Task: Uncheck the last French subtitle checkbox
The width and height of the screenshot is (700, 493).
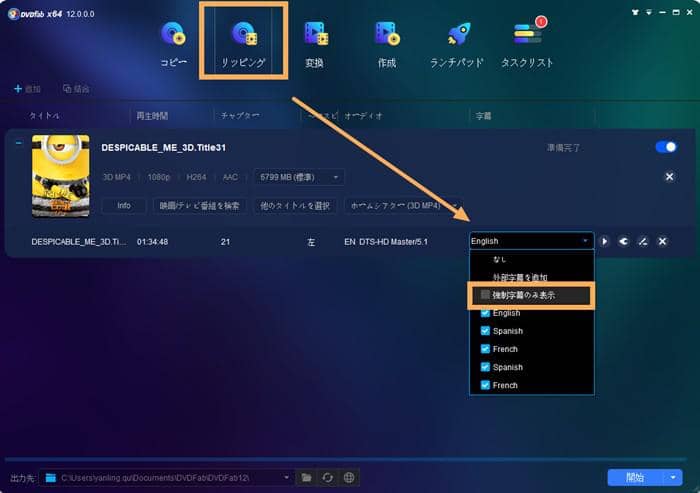Action: point(485,385)
